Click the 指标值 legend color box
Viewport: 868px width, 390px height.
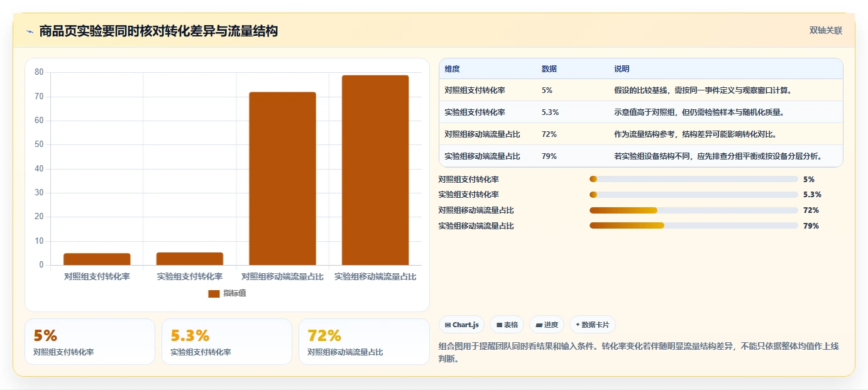pos(214,293)
